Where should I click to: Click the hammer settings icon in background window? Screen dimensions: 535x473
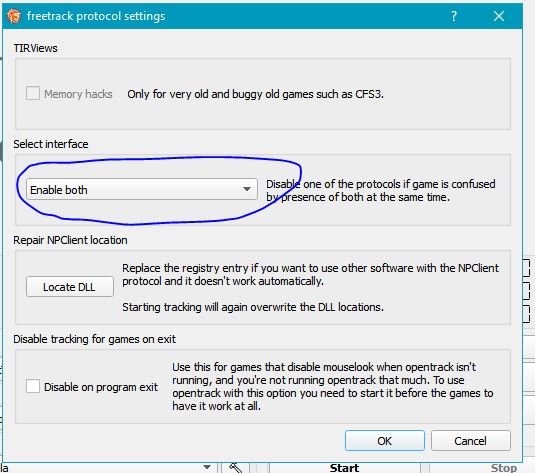pos(236,468)
